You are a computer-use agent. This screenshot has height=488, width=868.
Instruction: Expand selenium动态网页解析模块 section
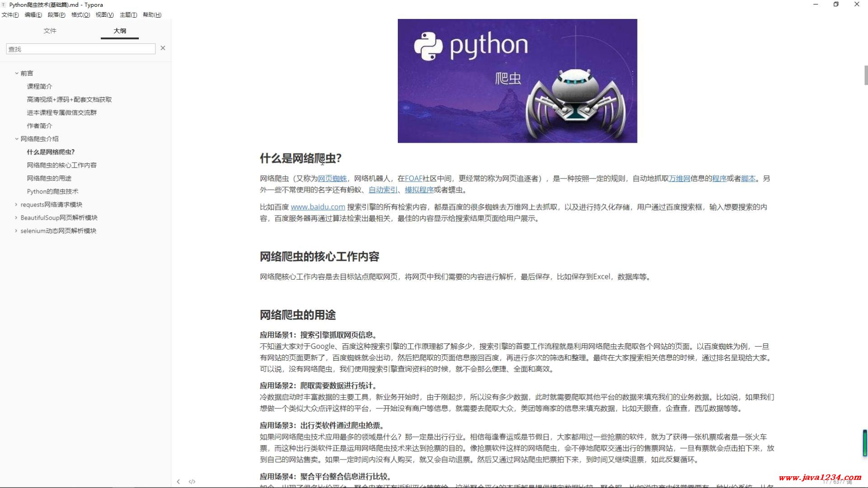tap(16, 230)
